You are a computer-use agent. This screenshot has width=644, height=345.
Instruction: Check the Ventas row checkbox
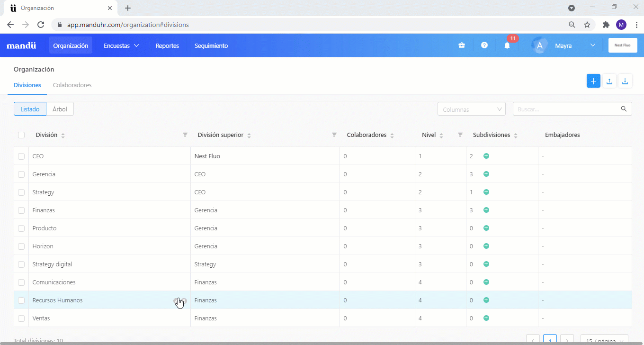pyautogui.click(x=21, y=318)
